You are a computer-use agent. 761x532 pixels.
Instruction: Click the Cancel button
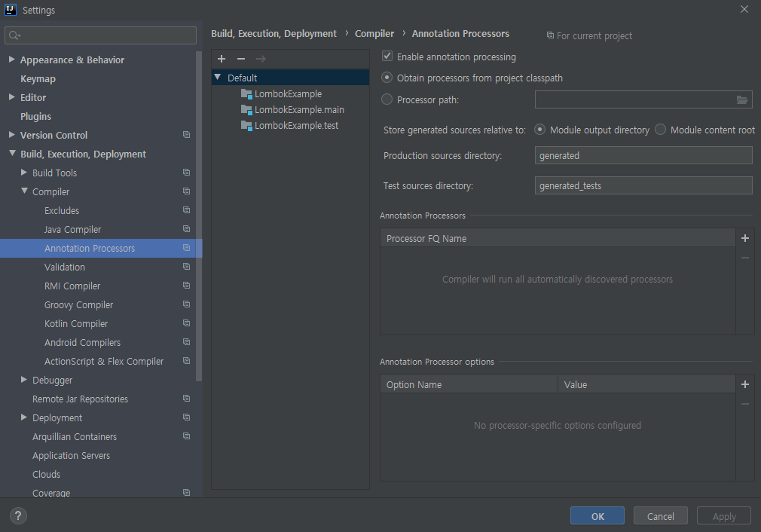coord(660,516)
